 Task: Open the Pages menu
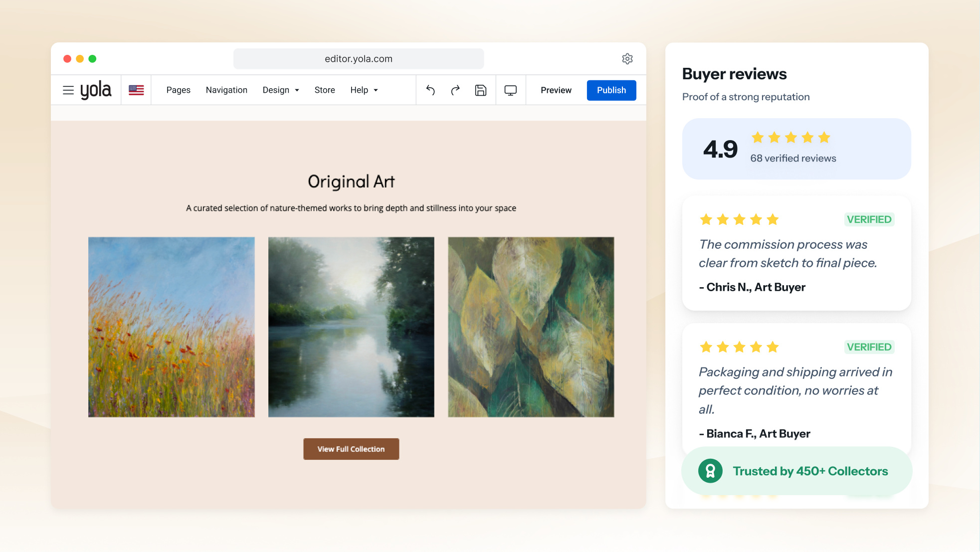click(179, 90)
